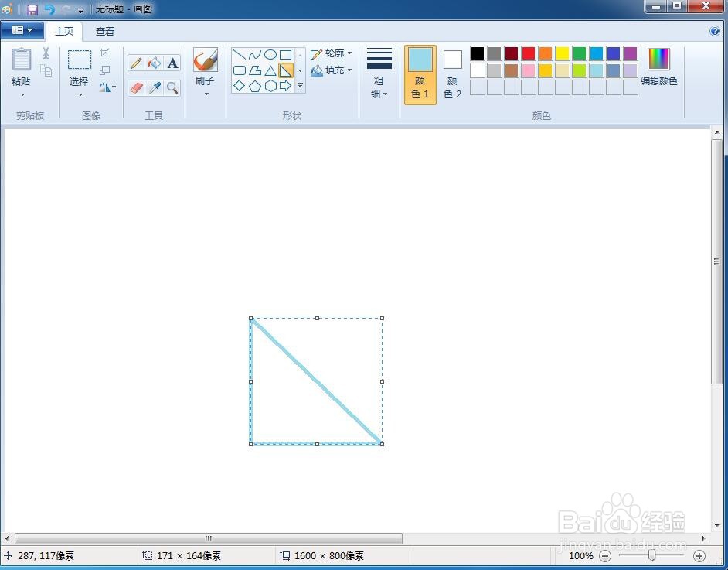Click the Copy icon

click(x=46, y=70)
